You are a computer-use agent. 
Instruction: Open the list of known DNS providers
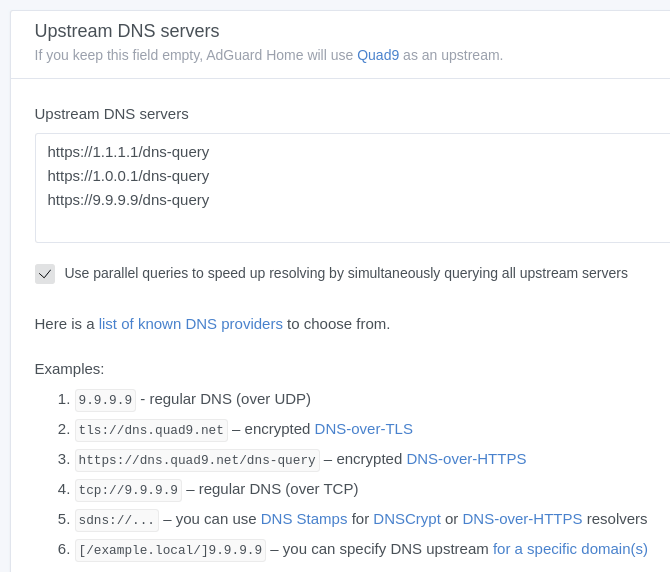click(x=190, y=324)
